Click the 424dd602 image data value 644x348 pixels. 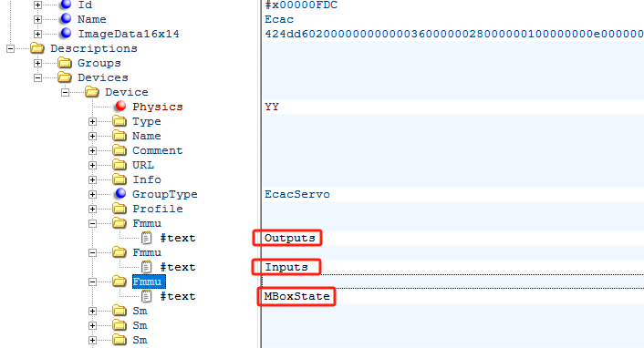tap(454, 34)
